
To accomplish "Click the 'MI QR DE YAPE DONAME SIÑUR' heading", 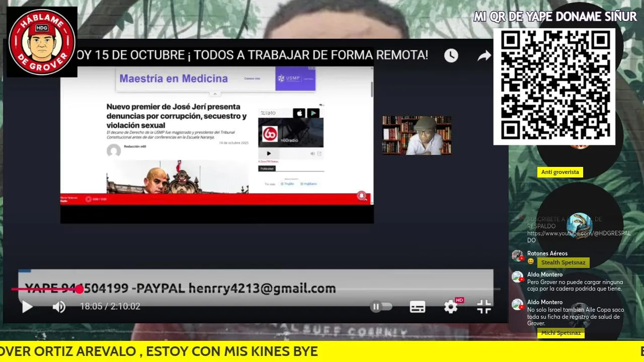I will pos(555,17).
